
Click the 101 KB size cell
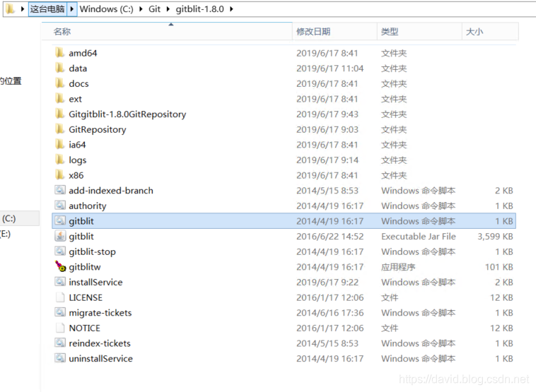click(499, 267)
